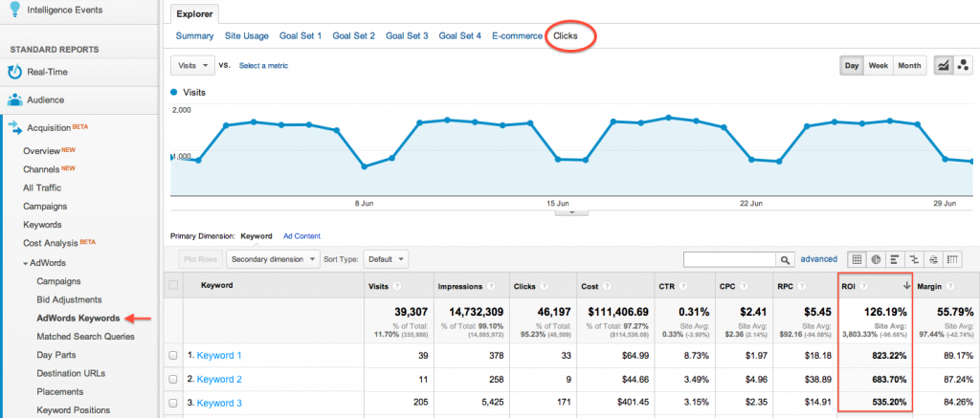Select the pie chart percentage view icon
The image size is (980, 418).
pos(876,259)
